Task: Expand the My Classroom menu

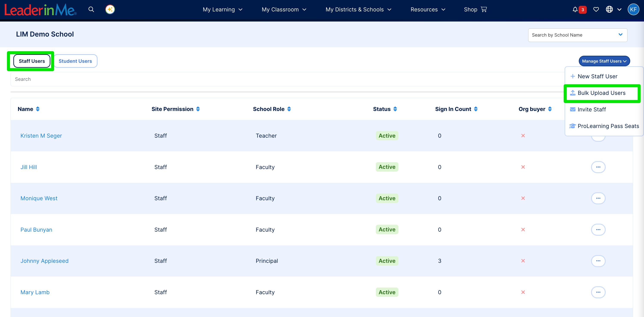Action: tap(284, 9)
